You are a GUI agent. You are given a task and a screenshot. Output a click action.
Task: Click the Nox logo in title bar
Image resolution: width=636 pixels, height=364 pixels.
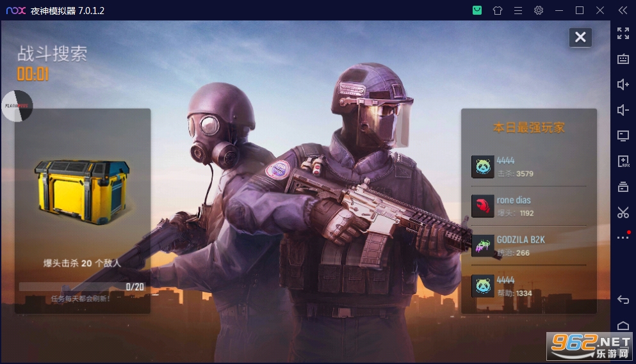(x=16, y=10)
